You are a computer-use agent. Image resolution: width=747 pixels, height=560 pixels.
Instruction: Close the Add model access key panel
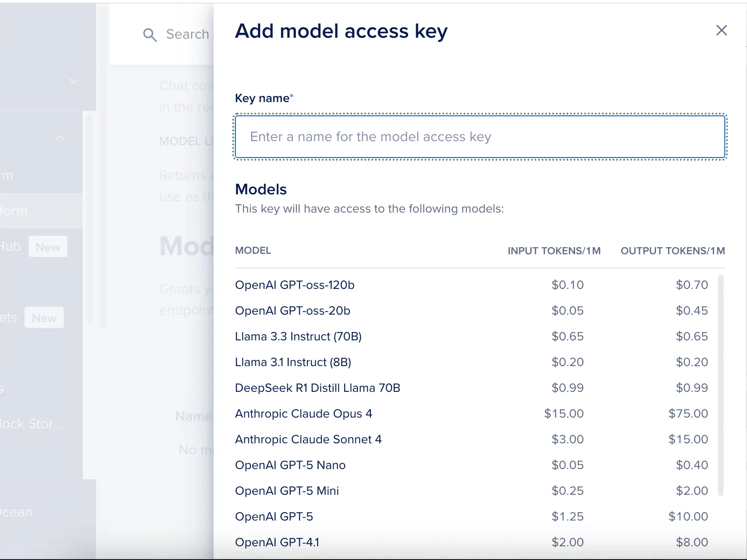coord(721,30)
